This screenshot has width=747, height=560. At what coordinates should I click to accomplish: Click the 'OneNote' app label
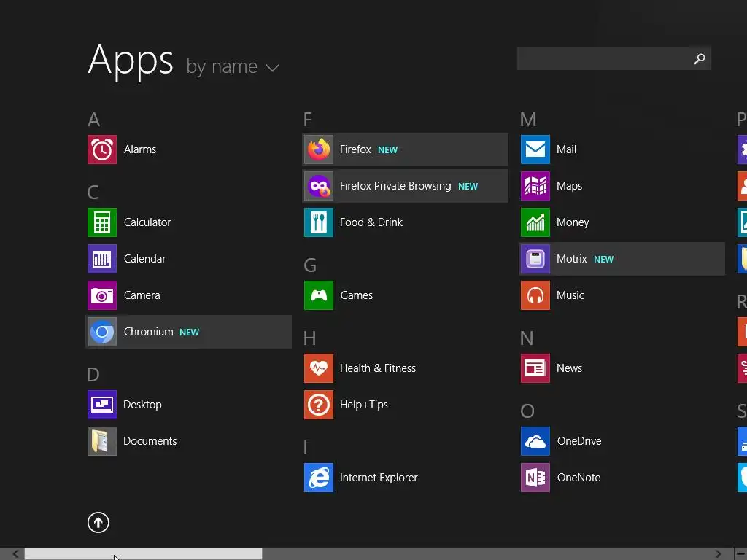[578, 478]
